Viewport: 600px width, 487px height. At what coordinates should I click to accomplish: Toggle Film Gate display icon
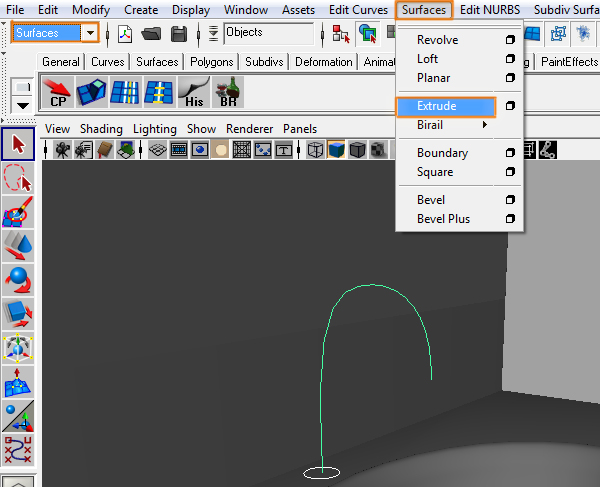click(179, 150)
